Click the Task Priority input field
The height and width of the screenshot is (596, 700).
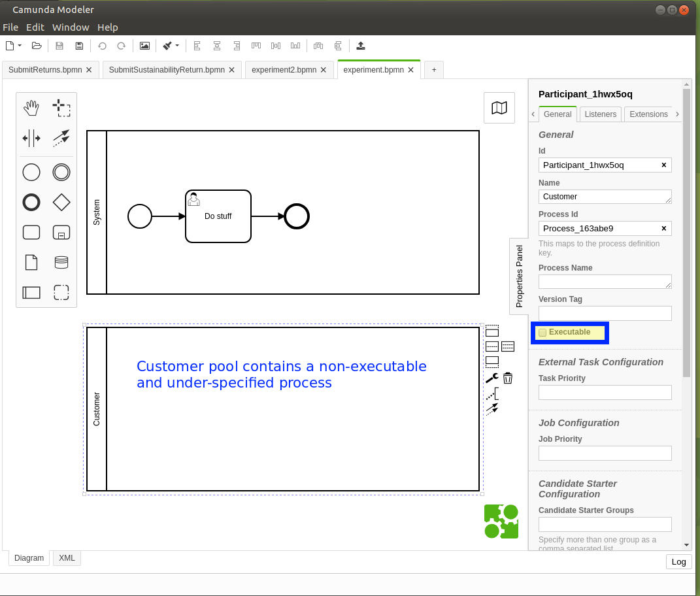[605, 392]
